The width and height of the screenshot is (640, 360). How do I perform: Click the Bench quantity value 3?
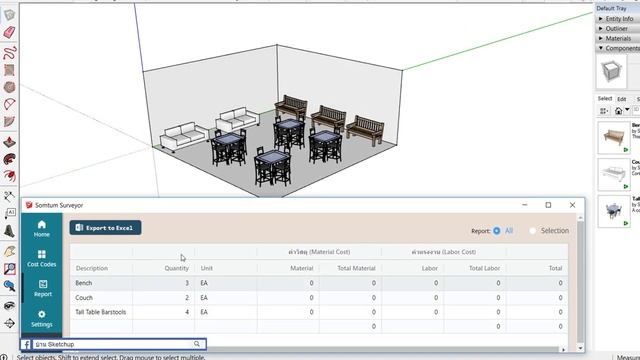(187, 283)
